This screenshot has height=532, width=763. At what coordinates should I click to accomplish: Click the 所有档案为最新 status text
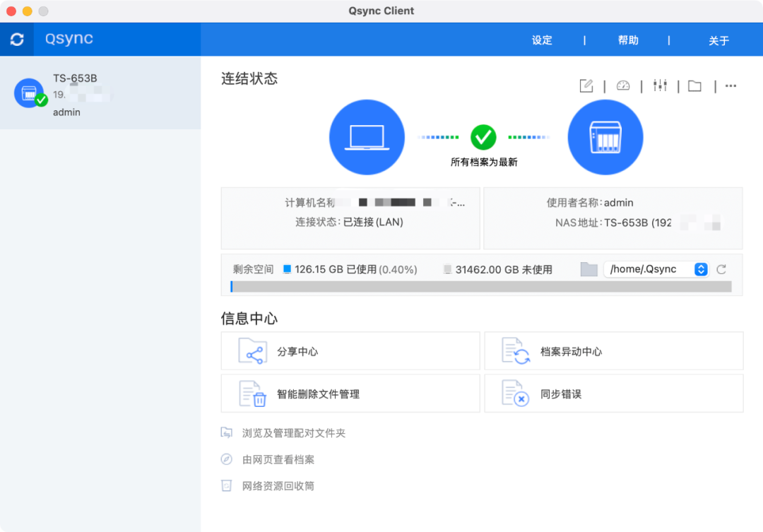point(484,162)
